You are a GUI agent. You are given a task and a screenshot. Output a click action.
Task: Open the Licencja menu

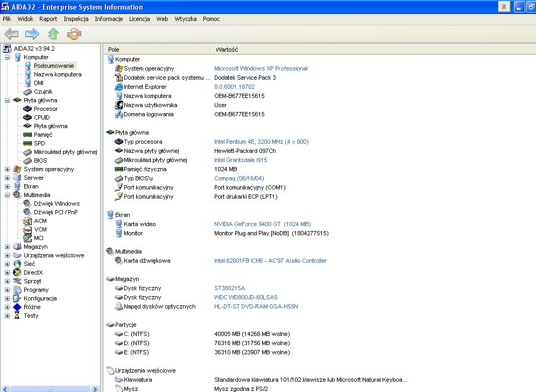click(139, 19)
